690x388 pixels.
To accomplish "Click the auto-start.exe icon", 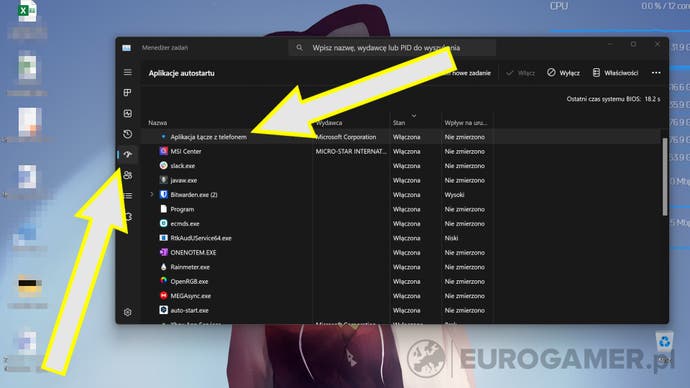I will click(x=163, y=310).
